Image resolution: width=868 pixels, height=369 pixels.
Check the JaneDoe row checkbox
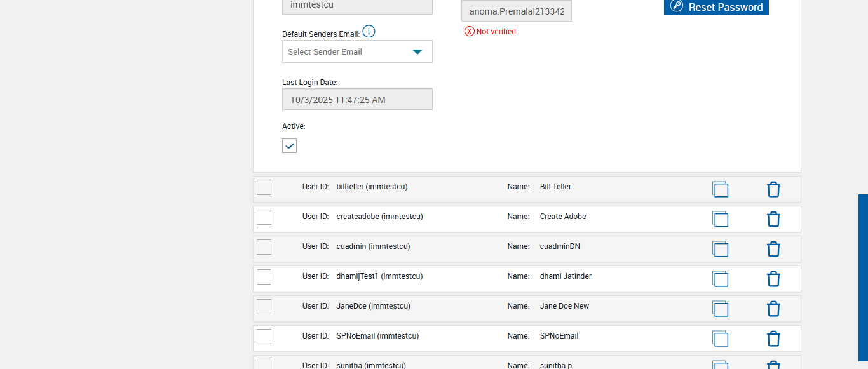click(264, 307)
